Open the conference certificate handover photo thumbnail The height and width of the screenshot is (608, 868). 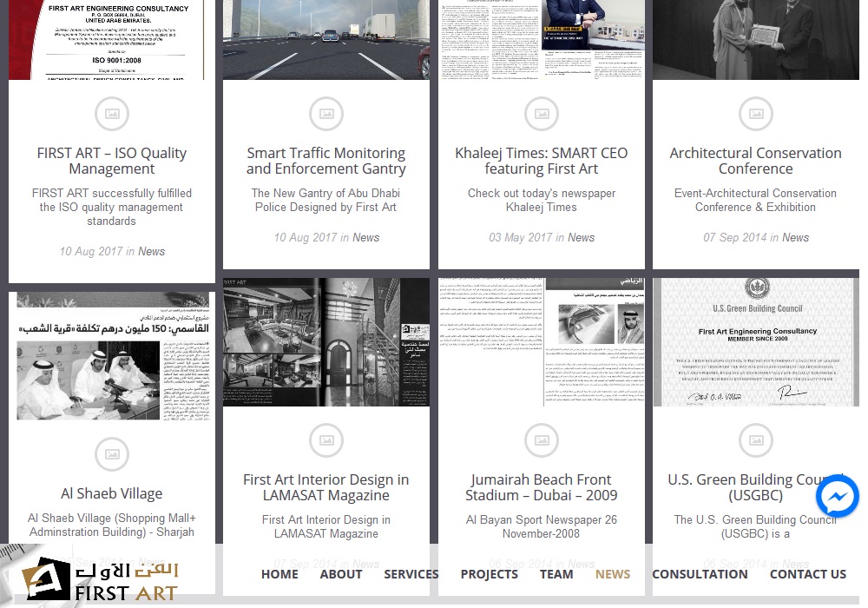[756, 39]
